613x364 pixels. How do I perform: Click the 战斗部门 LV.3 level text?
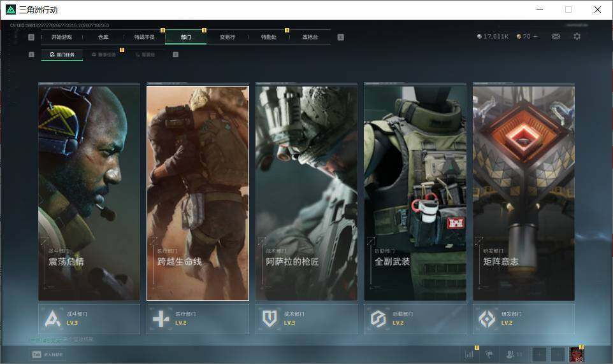72,323
